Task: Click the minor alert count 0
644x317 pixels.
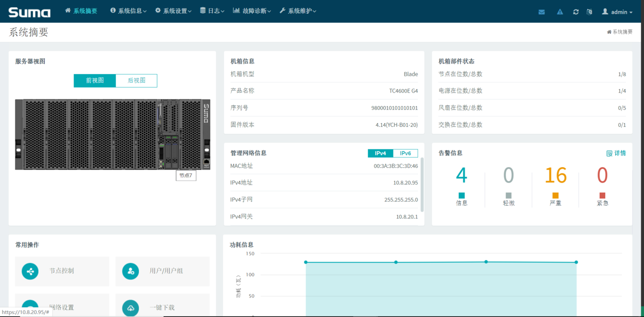Action: pos(509,176)
